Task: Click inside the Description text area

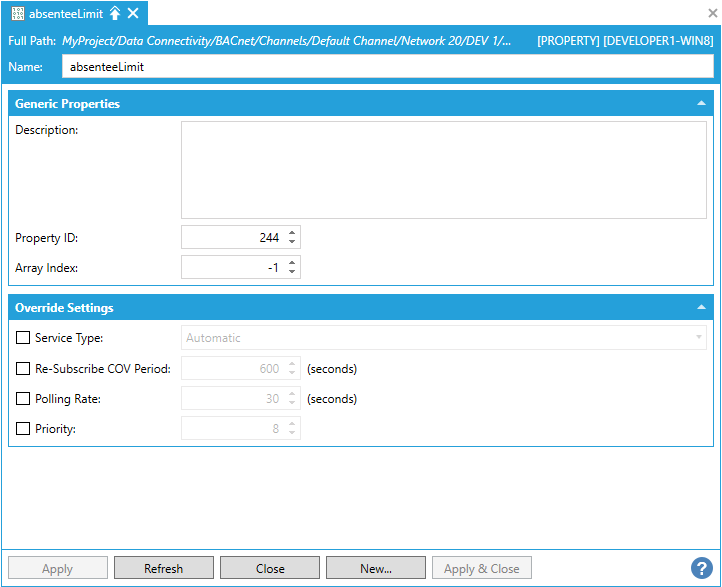Action: point(443,170)
